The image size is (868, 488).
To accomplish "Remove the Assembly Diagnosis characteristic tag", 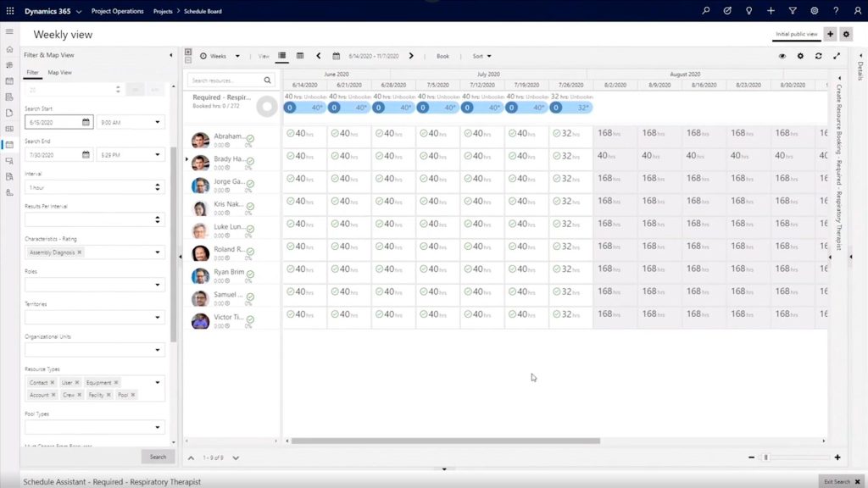I will click(80, 252).
